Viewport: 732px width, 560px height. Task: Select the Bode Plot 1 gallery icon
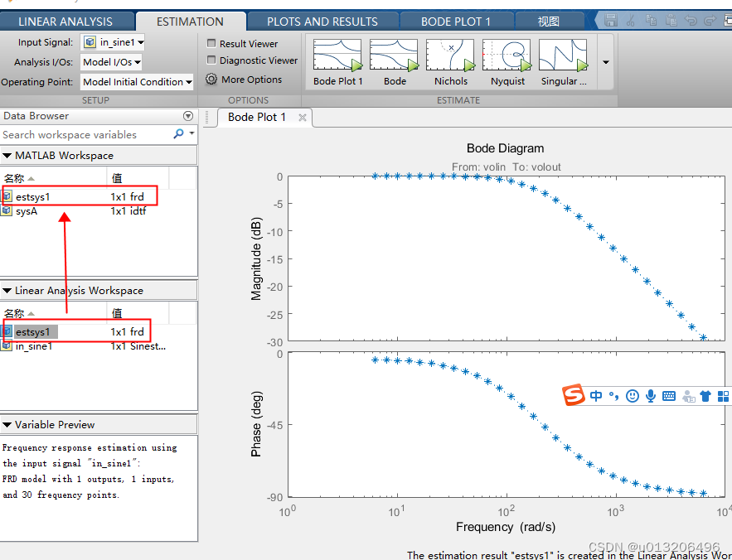click(337, 56)
